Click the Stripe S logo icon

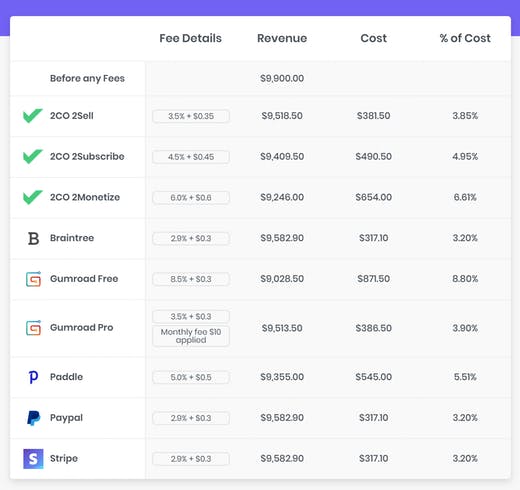33,459
